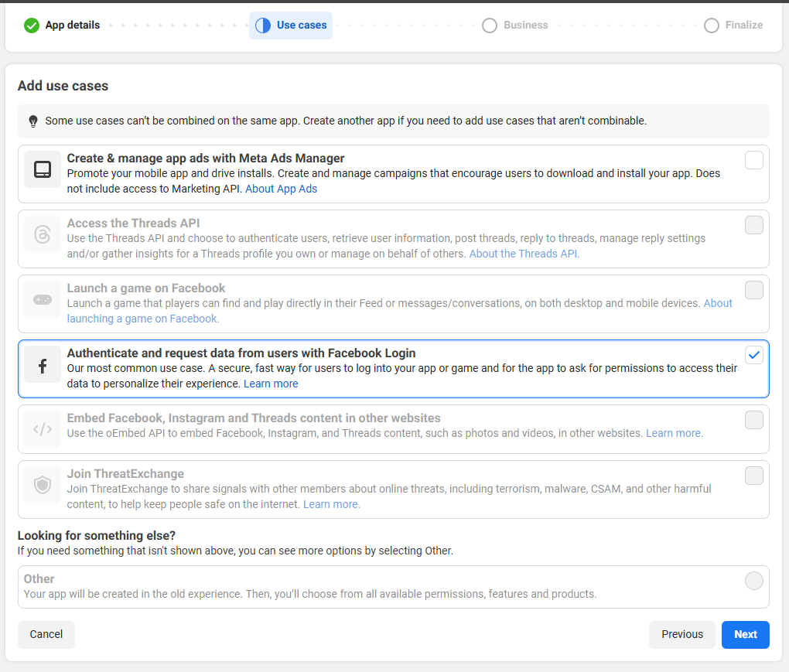Click the Previous button

[681, 634]
